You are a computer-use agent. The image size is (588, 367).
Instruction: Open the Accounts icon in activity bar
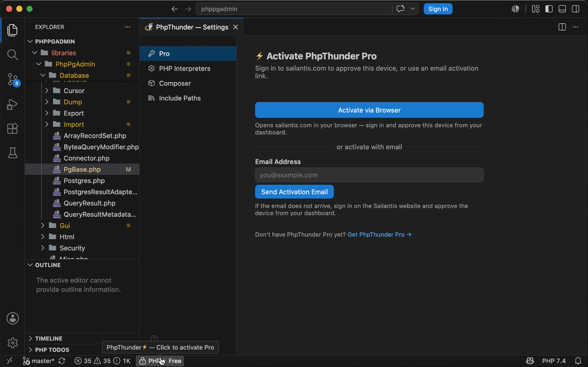13,318
